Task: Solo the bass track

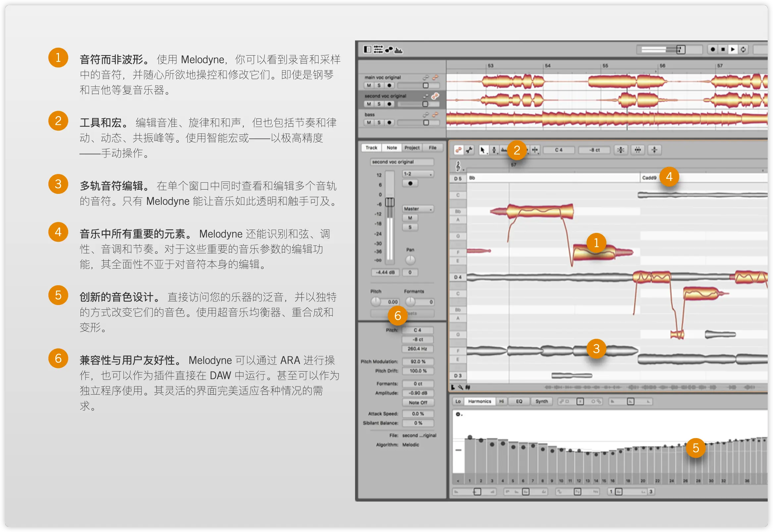Action: [379, 123]
